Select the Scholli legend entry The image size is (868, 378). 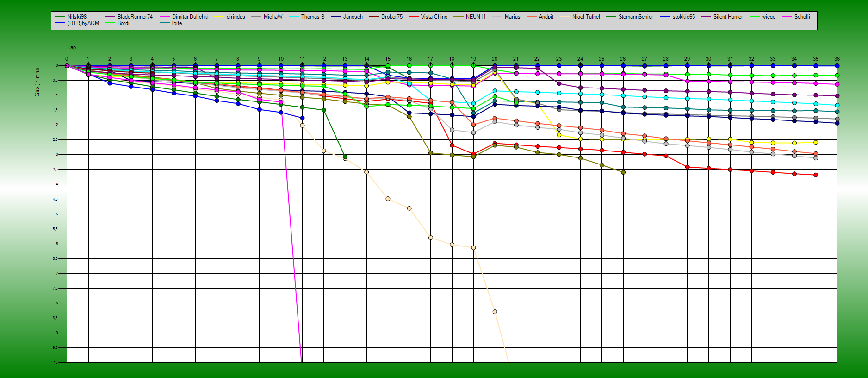click(x=796, y=17)
